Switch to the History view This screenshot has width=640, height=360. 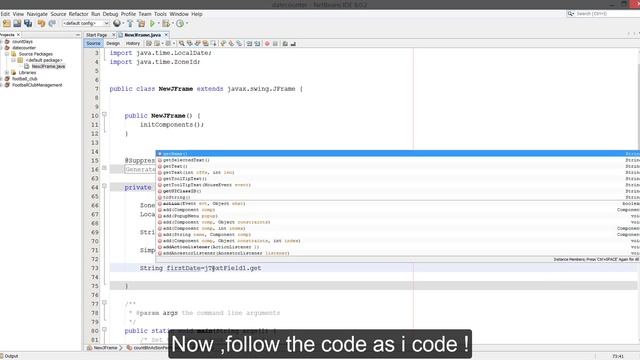[x=133, y=43]
